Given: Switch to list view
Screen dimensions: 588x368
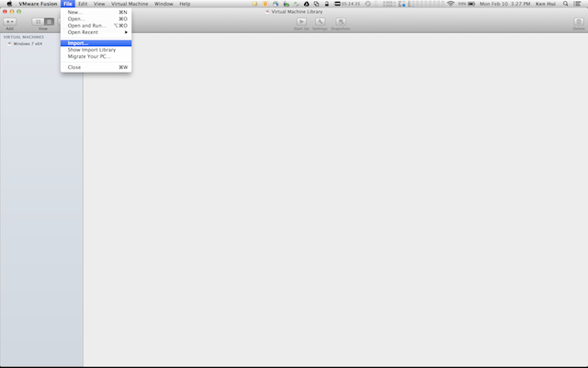Looking at the screenshot, I should pyautogui.click(x=49, y=22).
